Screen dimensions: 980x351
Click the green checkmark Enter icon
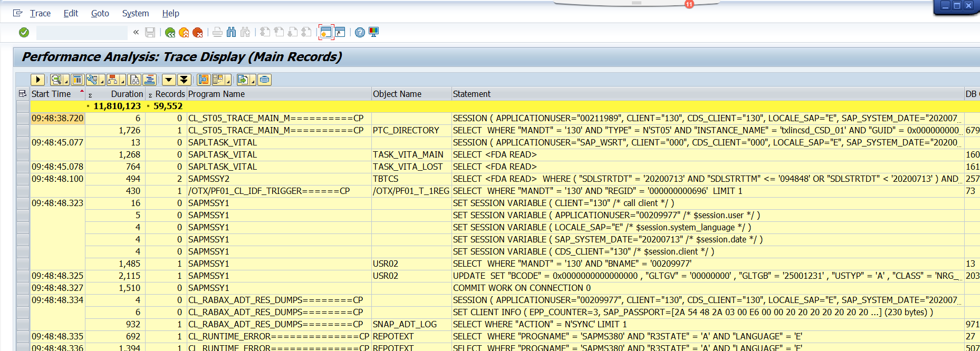pyautogui.click(x=24, y=33)
